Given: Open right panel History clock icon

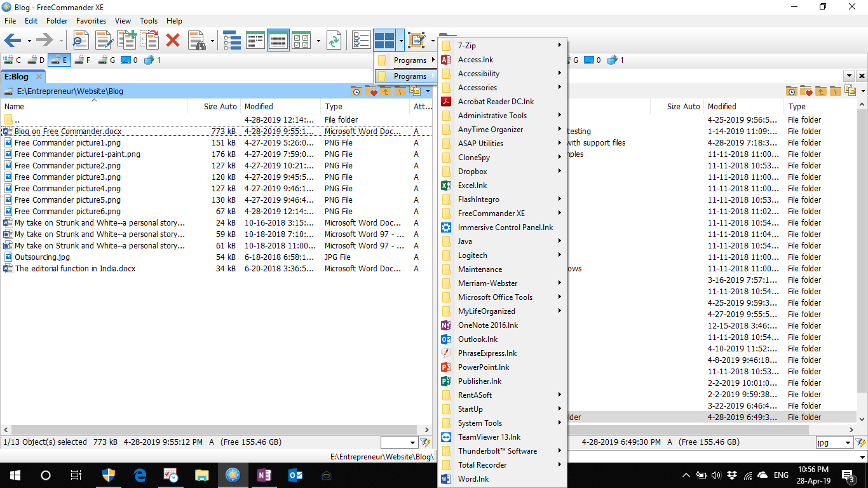Looking at the screenshot, I should pos(792,91).
